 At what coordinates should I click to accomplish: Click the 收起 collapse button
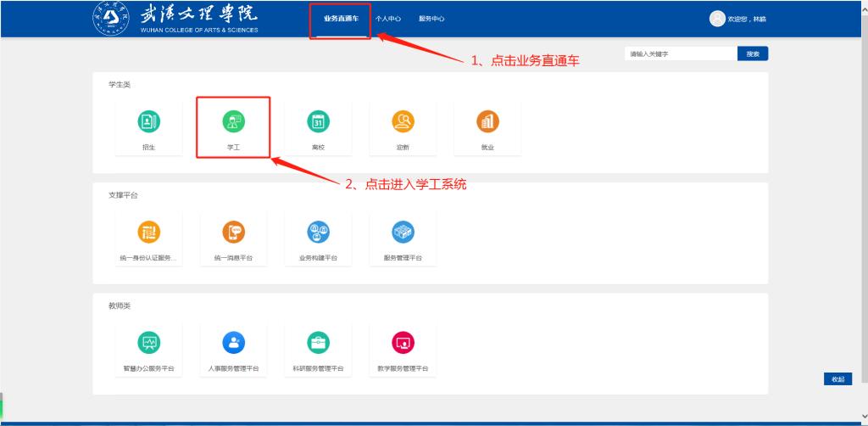[837, 379]
